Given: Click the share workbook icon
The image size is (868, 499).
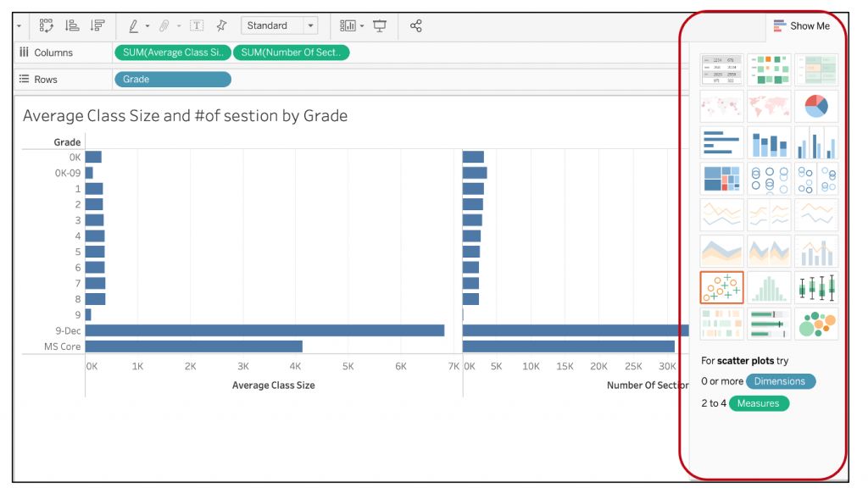Looking at the screenshot, I should tap(416, 26).
